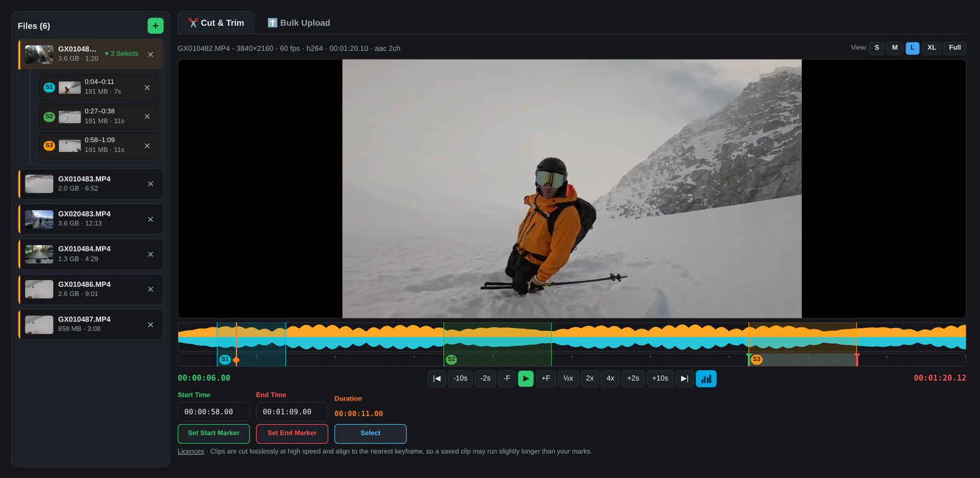The image size is (980, 478).
Task: Click the S3 marker on timeline
Action: [x=756, y=360]
